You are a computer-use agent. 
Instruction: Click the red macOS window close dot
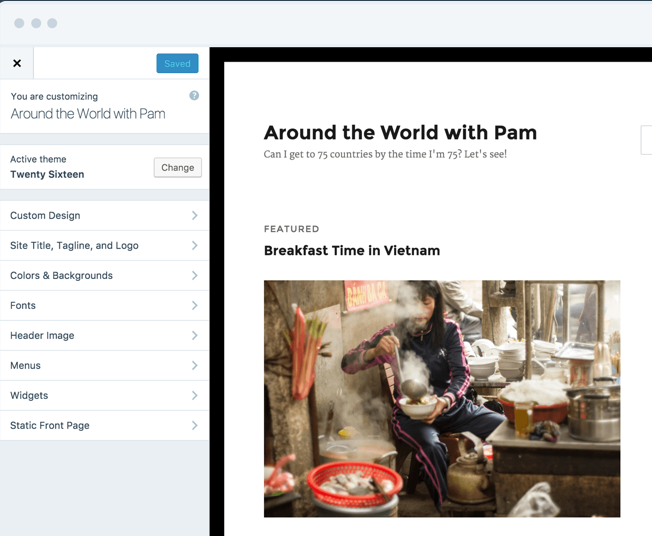point(19,23)
